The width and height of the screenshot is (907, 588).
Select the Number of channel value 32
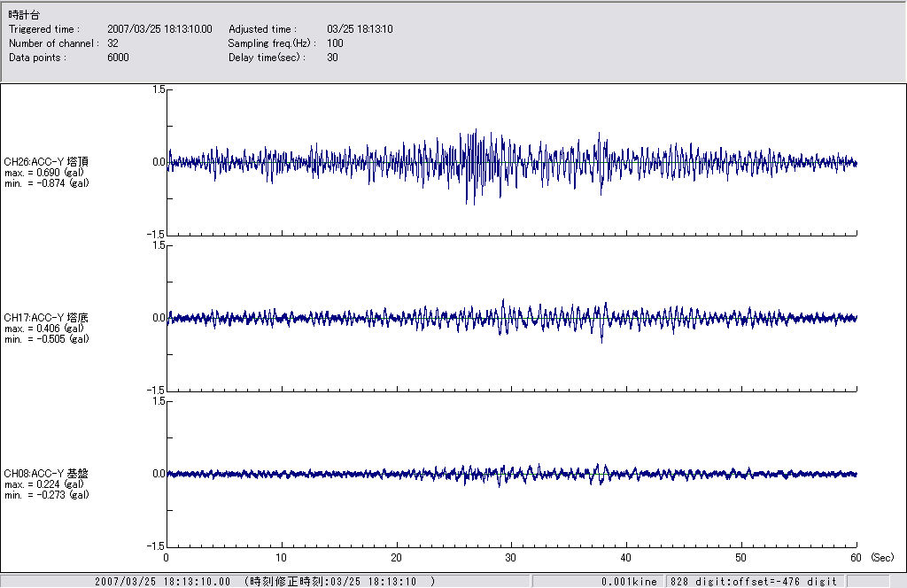pos(113,43)
